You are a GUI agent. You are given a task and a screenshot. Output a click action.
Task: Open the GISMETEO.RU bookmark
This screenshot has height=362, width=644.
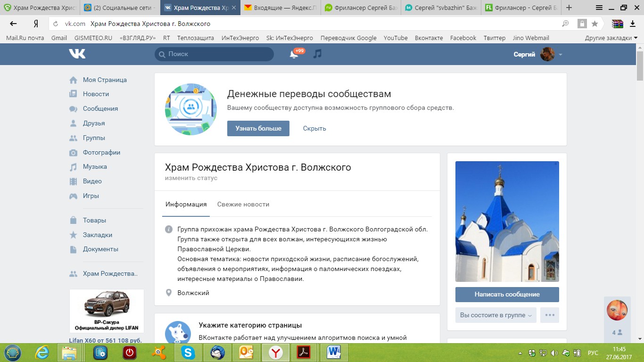tap(93, 38)
